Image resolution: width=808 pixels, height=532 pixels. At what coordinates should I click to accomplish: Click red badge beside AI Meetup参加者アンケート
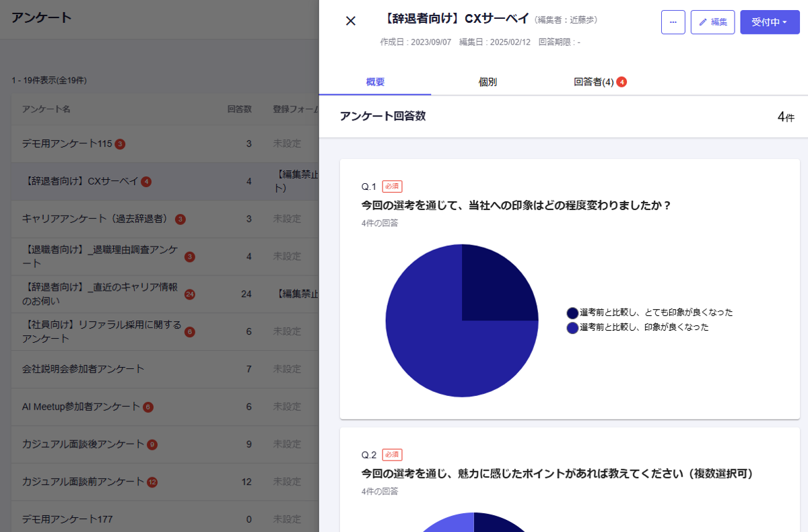(x=148, y=407)
